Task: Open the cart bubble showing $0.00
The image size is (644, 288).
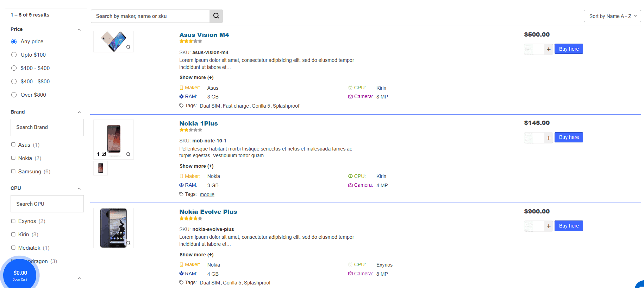Action: (20, 275)
